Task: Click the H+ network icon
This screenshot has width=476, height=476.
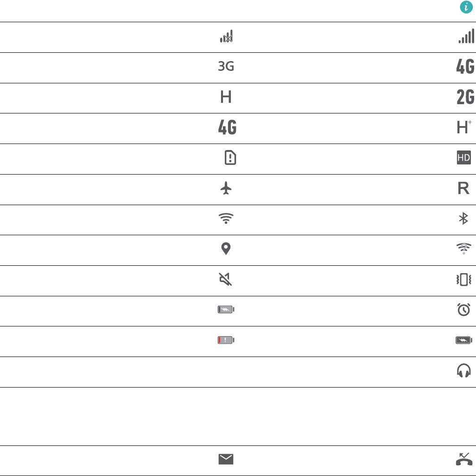Action: coord(465,128)
